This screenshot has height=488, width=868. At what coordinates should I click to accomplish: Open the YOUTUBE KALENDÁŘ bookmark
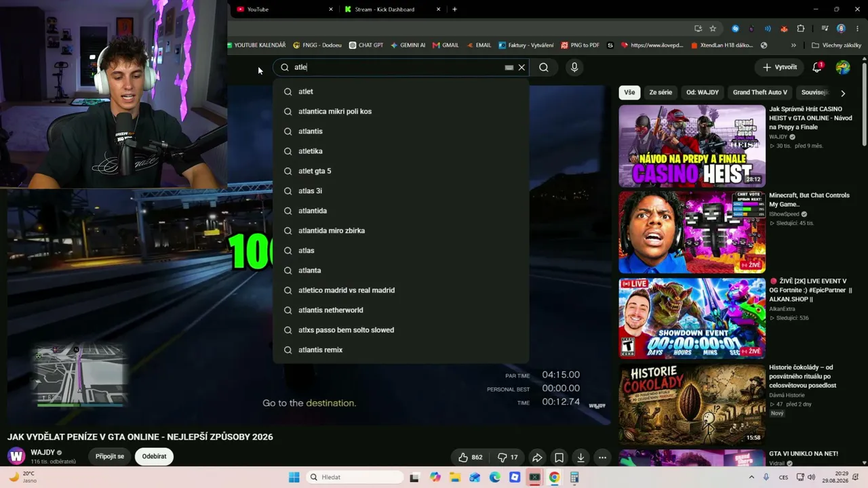pyautogui.click(x=256, y=45)
